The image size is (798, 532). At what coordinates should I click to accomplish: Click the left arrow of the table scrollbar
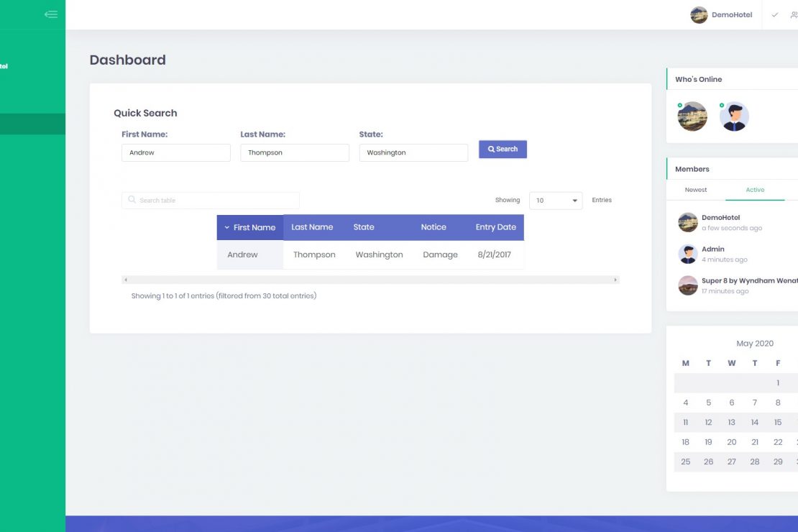pos(126,280)
